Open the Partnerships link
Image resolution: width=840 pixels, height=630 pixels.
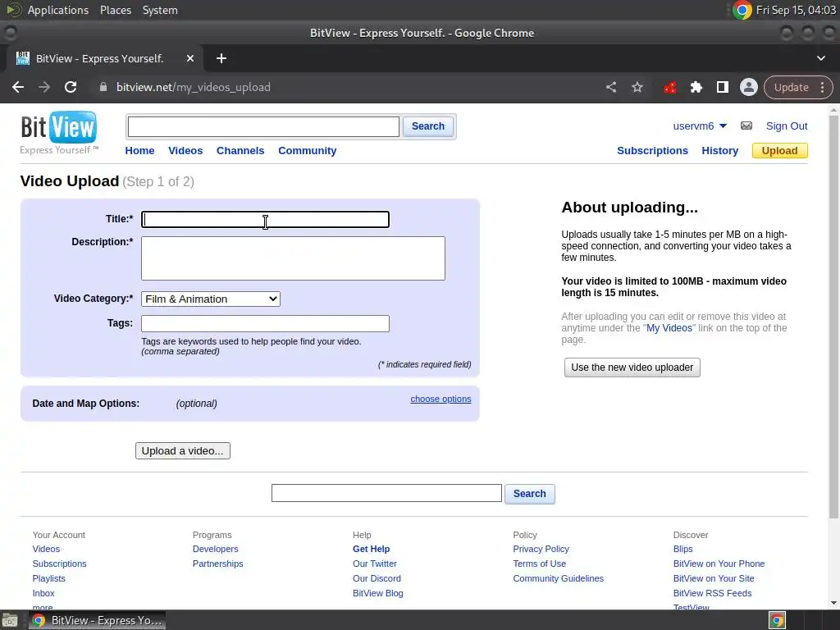217,564
